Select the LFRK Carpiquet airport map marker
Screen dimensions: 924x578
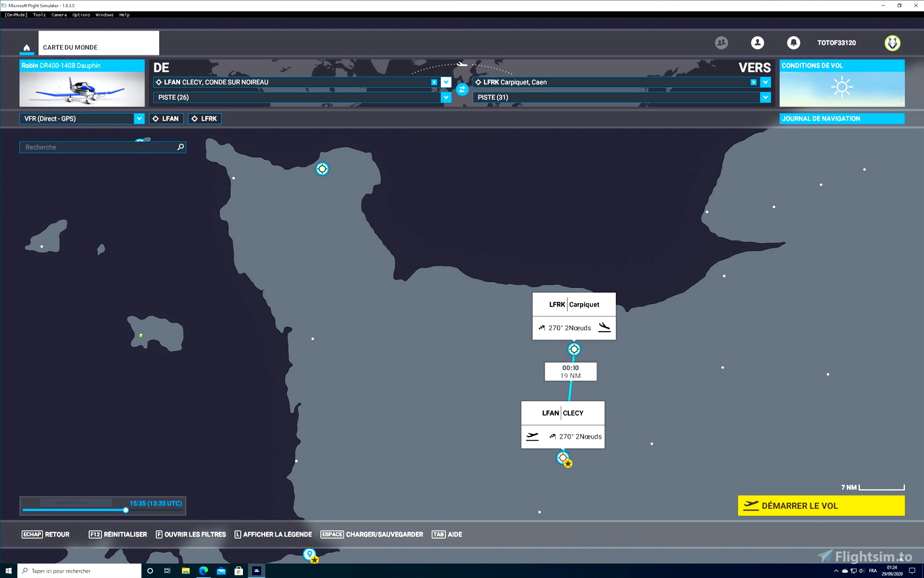574,349
